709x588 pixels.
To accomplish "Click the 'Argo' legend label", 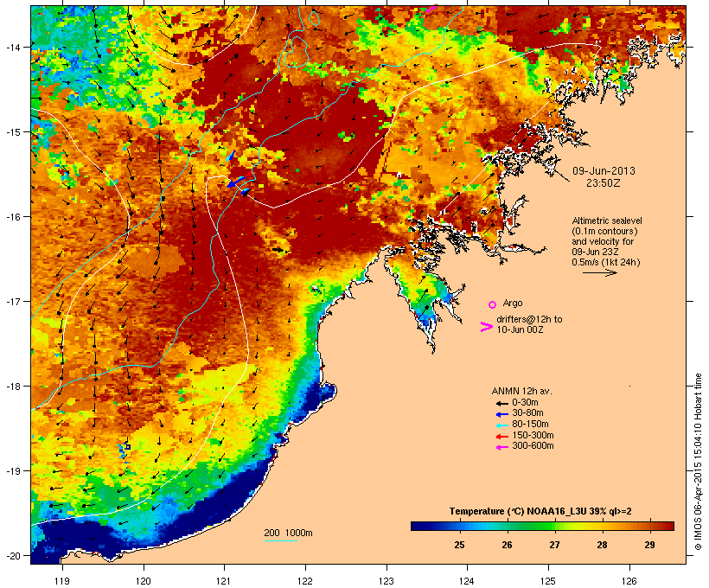I will 513,303.
